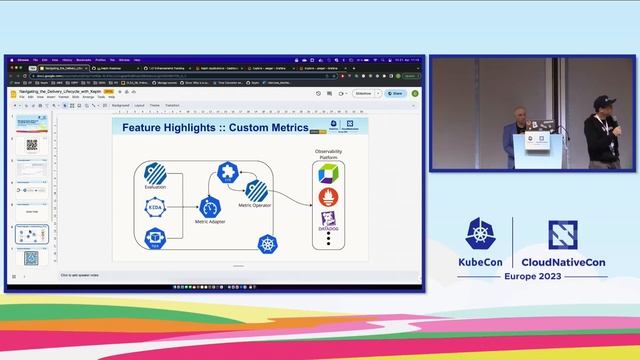
Task: Select slide 2 QR code thumbnail
Action: tap(32, 146)
